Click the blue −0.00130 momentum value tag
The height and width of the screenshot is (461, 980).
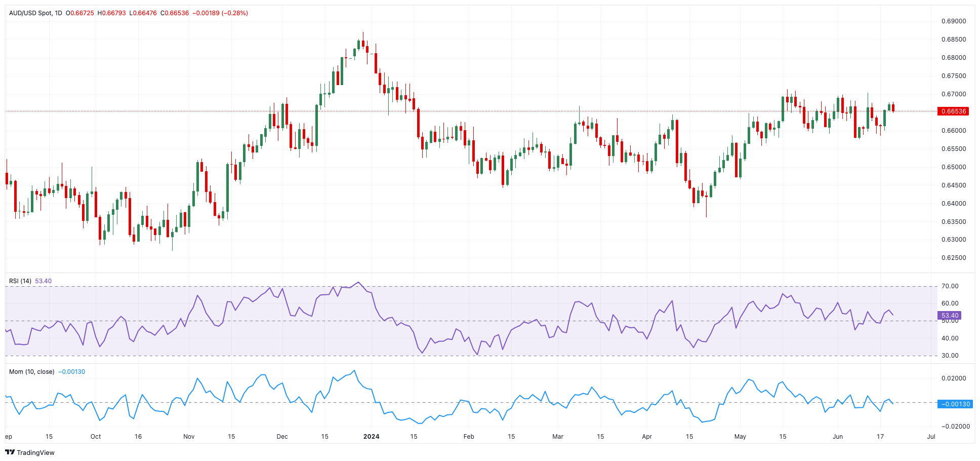(954, 404)
